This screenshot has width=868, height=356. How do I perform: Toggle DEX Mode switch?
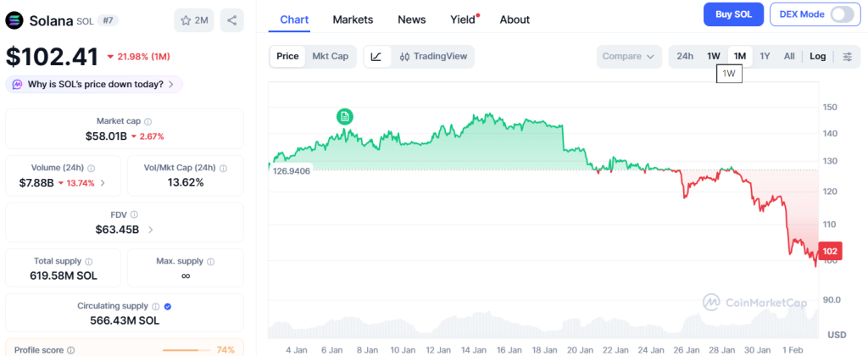842,14
